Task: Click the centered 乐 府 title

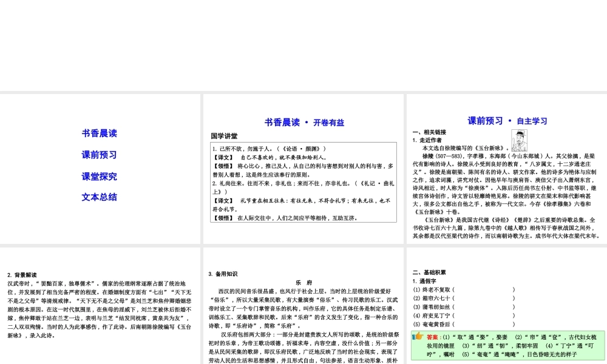Action: point(304,283)
